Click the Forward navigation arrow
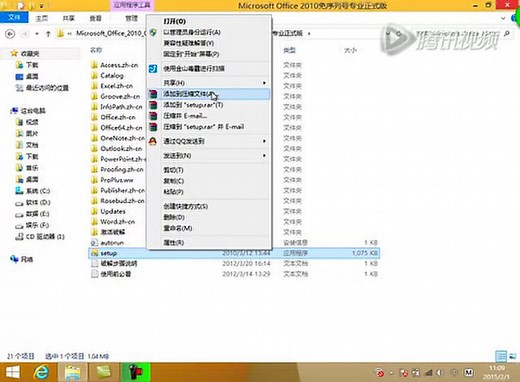 point(24,34)
